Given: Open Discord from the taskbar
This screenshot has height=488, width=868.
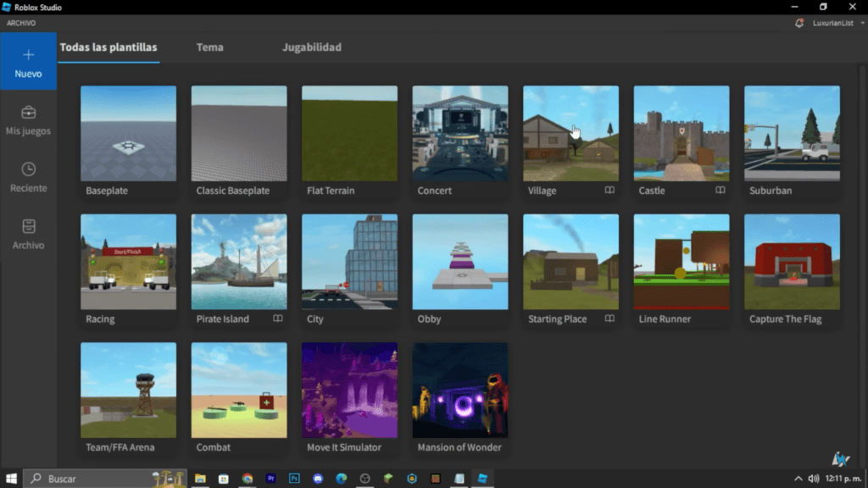Looking at the screenshot, I should 318,479.
